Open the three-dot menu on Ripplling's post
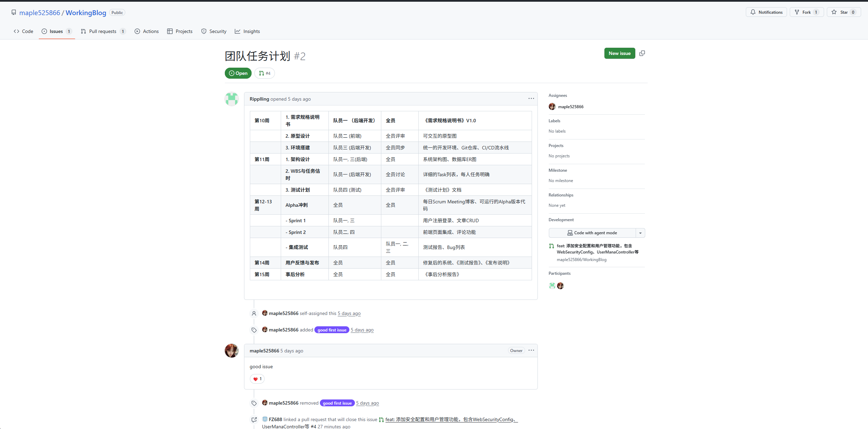This screenshot has height=429, width=868. [x=531, y=99]
